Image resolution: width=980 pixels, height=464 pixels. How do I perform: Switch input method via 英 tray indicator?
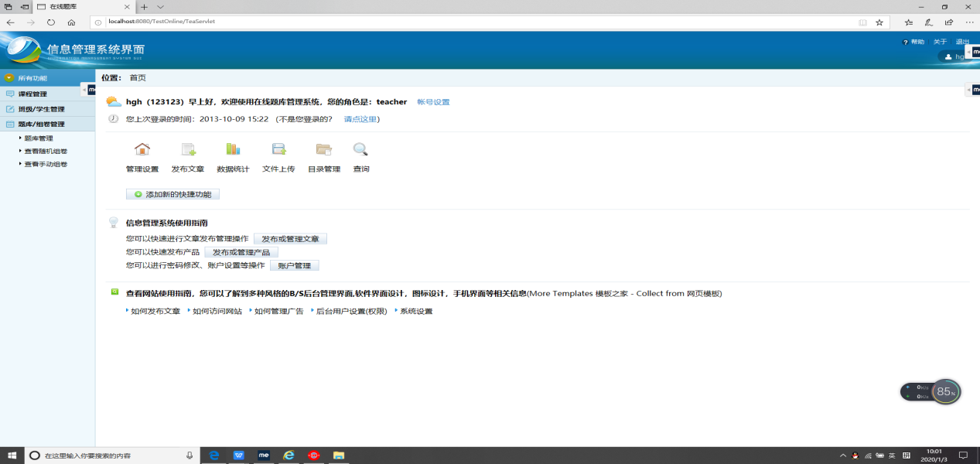[892, 455]
